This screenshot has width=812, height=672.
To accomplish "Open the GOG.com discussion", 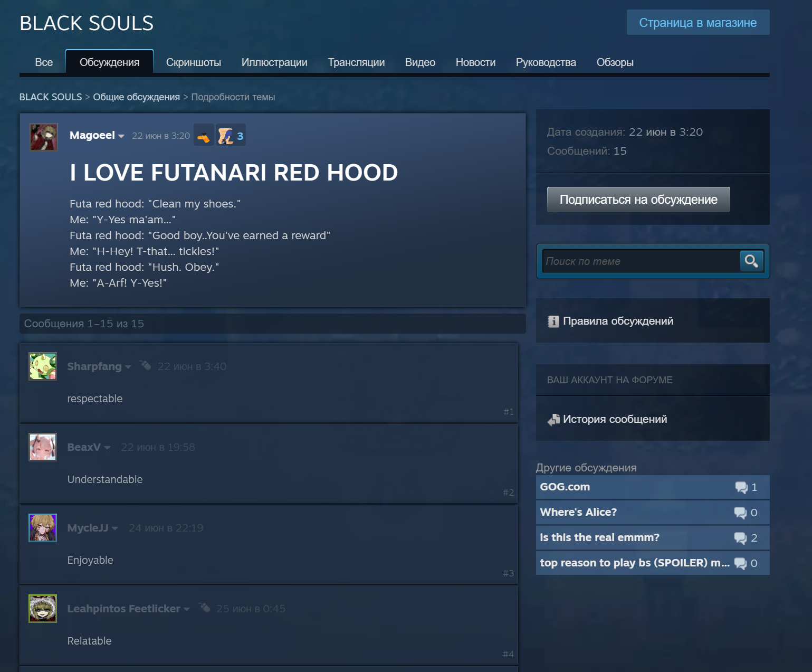I will [x=653, y=487].
